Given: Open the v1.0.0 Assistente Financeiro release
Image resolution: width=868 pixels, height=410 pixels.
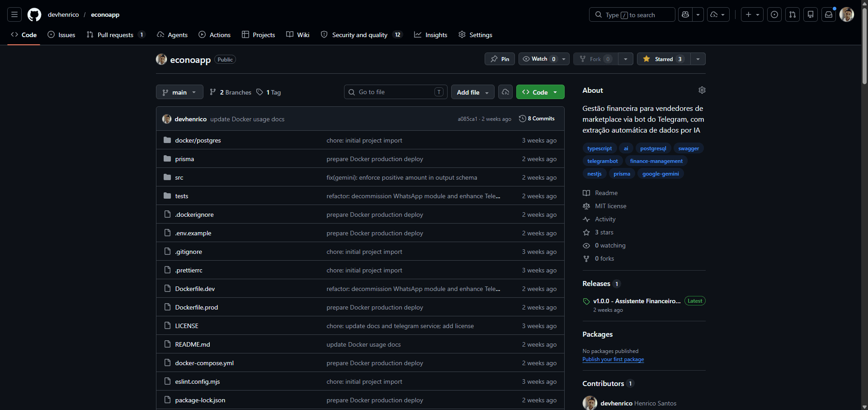Looking at the screenshot, I should pyautogui.click(x=637, y=301).
